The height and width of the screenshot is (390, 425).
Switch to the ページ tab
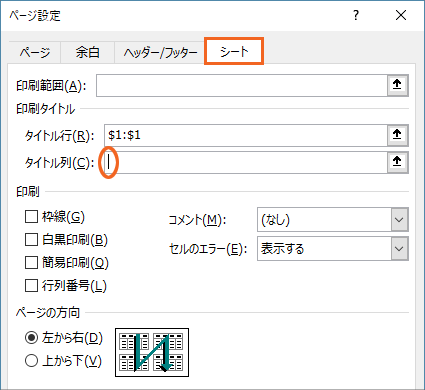tap(35, 52)
